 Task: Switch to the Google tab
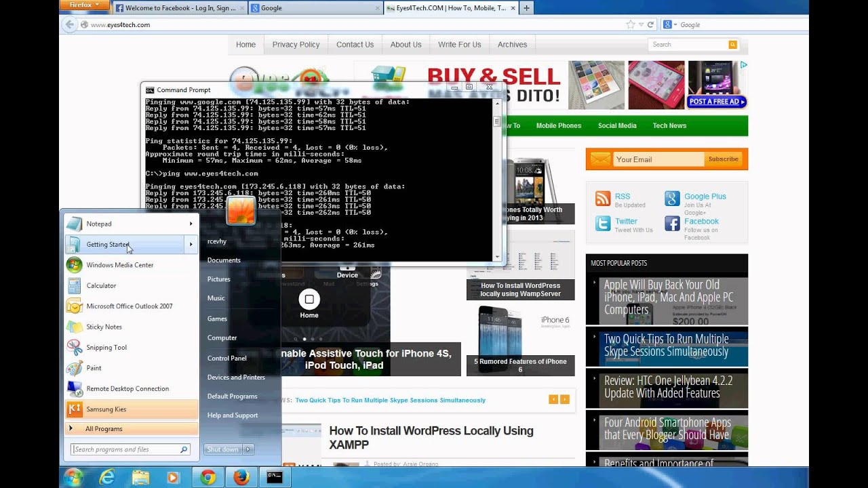click(315, 8)
